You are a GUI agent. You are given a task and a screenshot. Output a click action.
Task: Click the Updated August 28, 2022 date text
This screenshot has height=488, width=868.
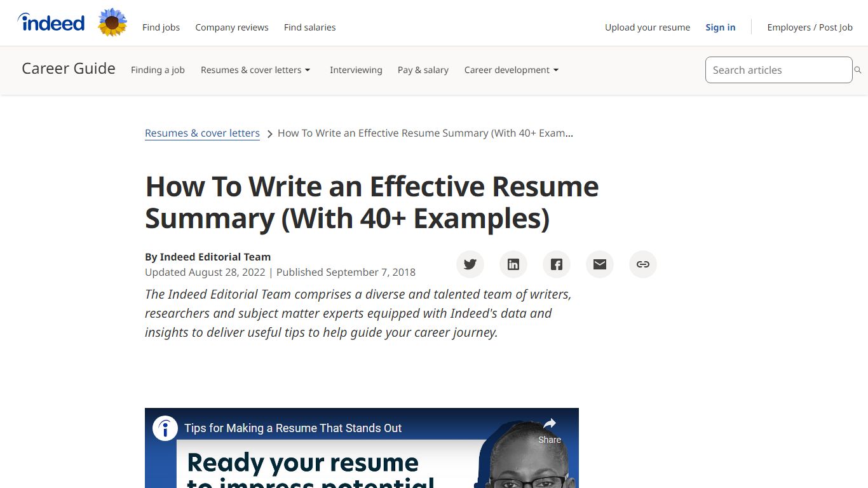tap(205, 272)
